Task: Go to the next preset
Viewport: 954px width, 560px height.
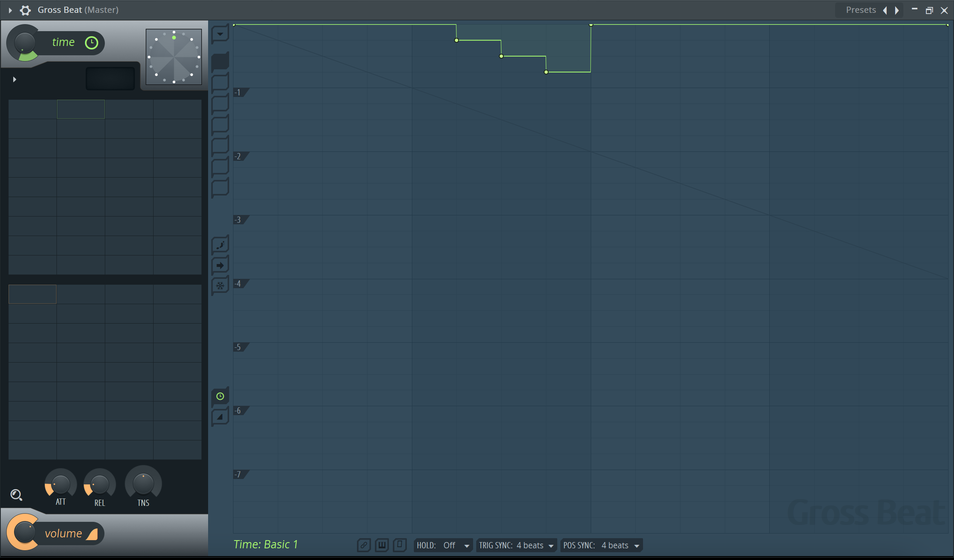Action: pos(897,10)
